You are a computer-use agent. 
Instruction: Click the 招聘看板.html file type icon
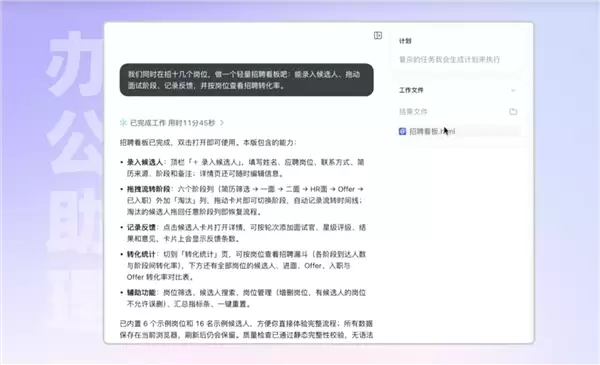tap(402, 131)
